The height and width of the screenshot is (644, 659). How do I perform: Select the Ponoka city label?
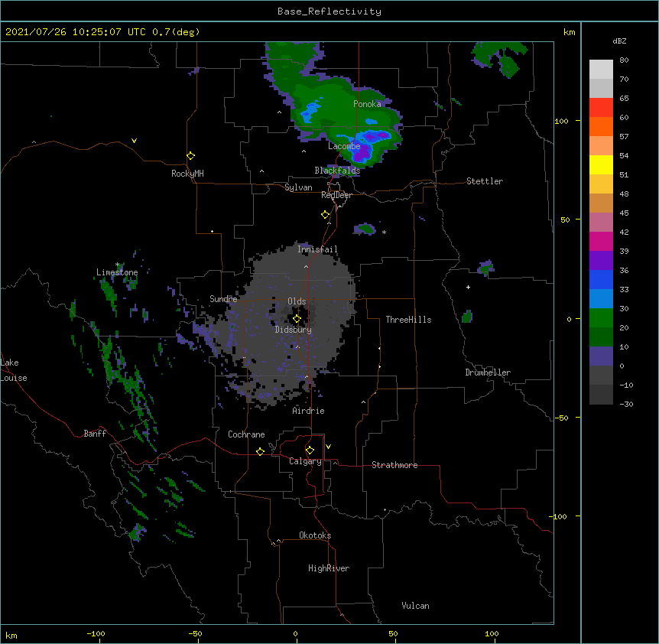click(x=367, y=104)
